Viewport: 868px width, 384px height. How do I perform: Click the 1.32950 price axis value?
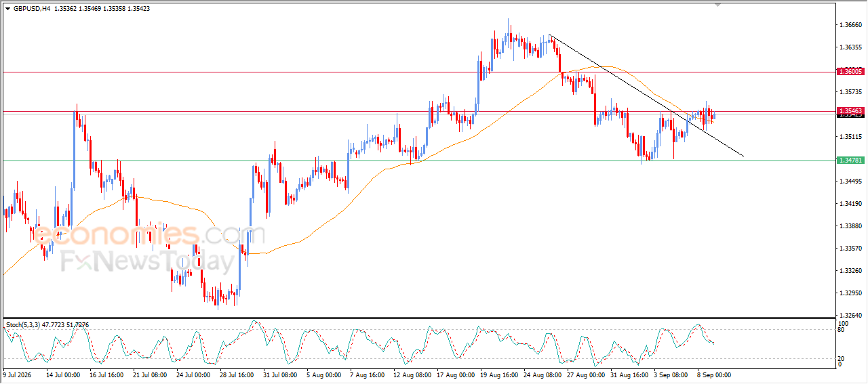pos(850,293)
